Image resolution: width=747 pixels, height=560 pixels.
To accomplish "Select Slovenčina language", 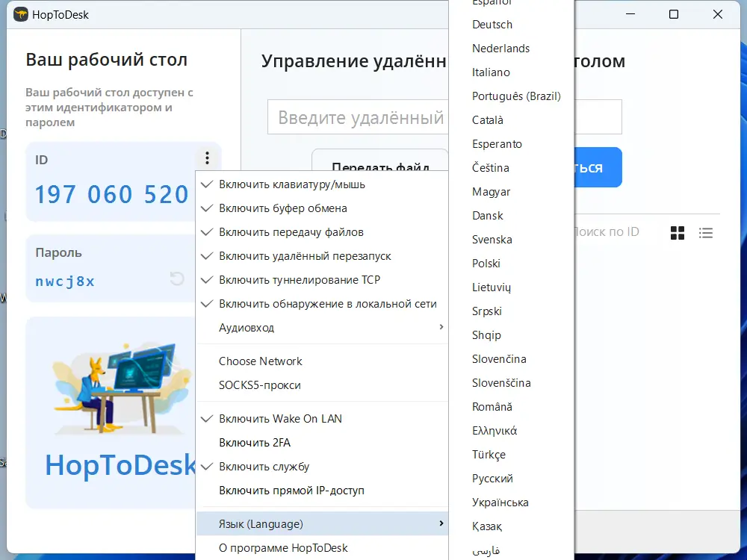I will click(511, 358).
